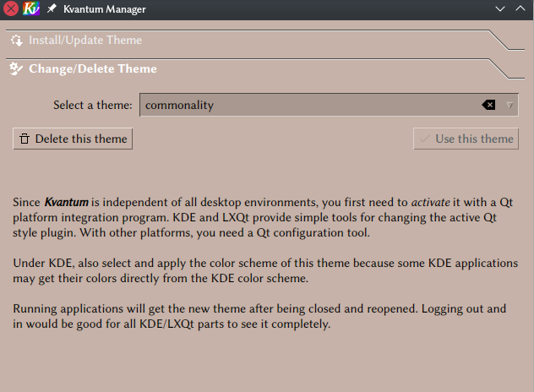The height and width of the screenshot is (392, 534).
Task: Click the Install/Update Theme download icon
Action: (x=17, y=41)
